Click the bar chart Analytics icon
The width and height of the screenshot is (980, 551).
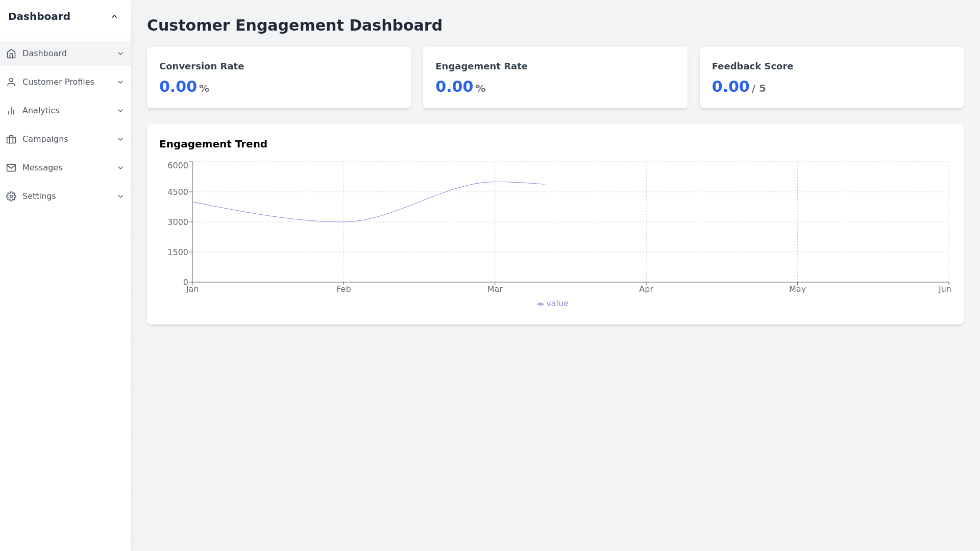pos(11,111)
